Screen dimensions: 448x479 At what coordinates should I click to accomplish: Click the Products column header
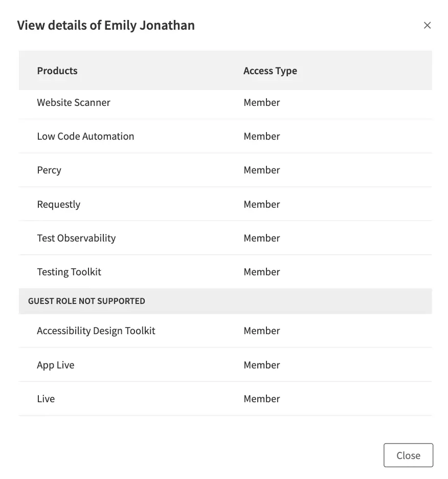(57, 71)
